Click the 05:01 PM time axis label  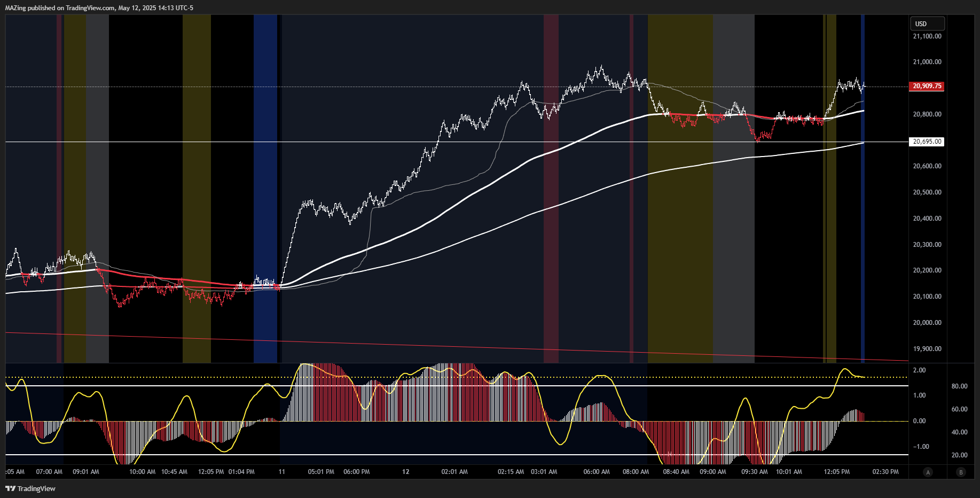[321, 472]
